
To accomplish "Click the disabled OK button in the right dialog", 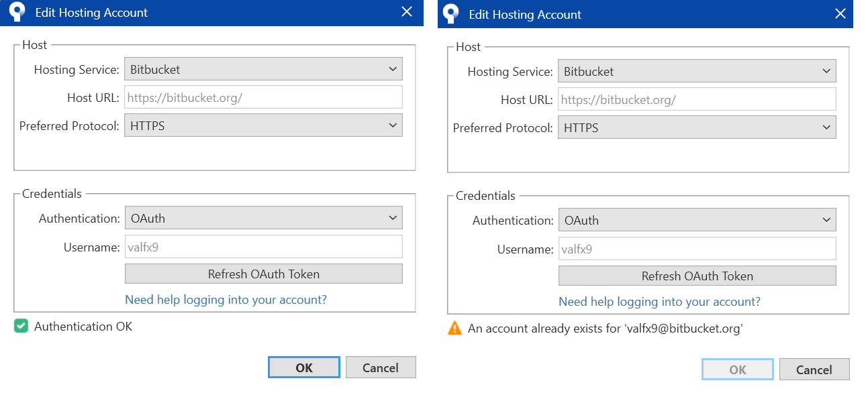I will 738,369.
